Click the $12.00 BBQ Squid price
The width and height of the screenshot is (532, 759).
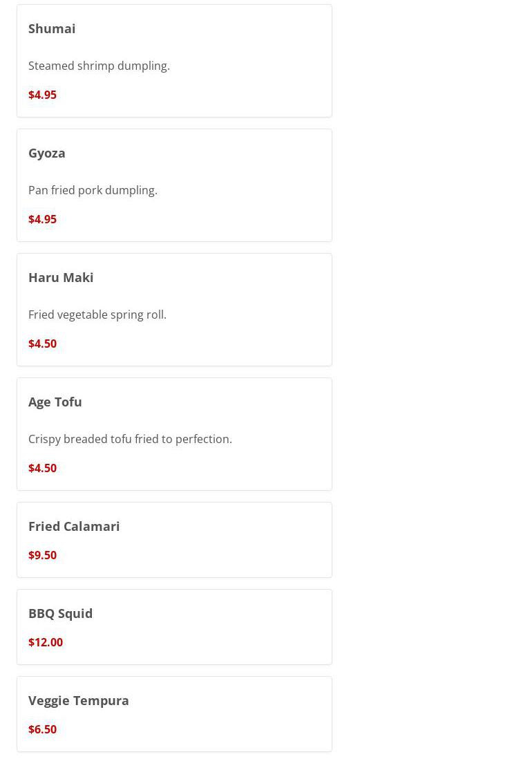click(x=46, y=642)
